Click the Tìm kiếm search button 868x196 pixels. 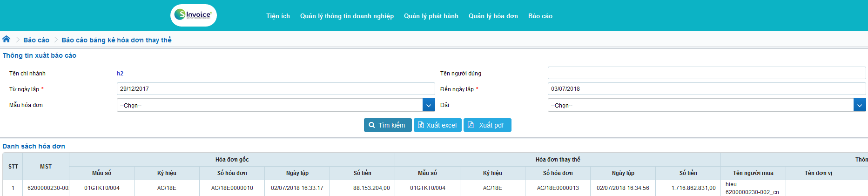pos(387,125)
